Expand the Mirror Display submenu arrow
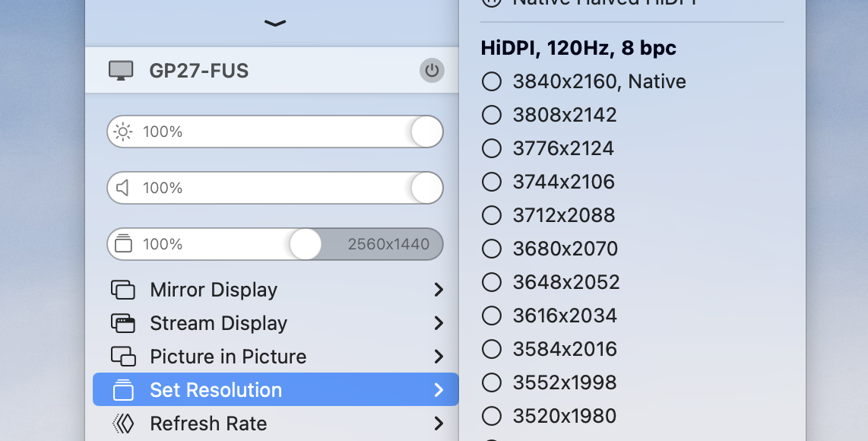Viewport: 868px width, 441px height. click(439, 290)
